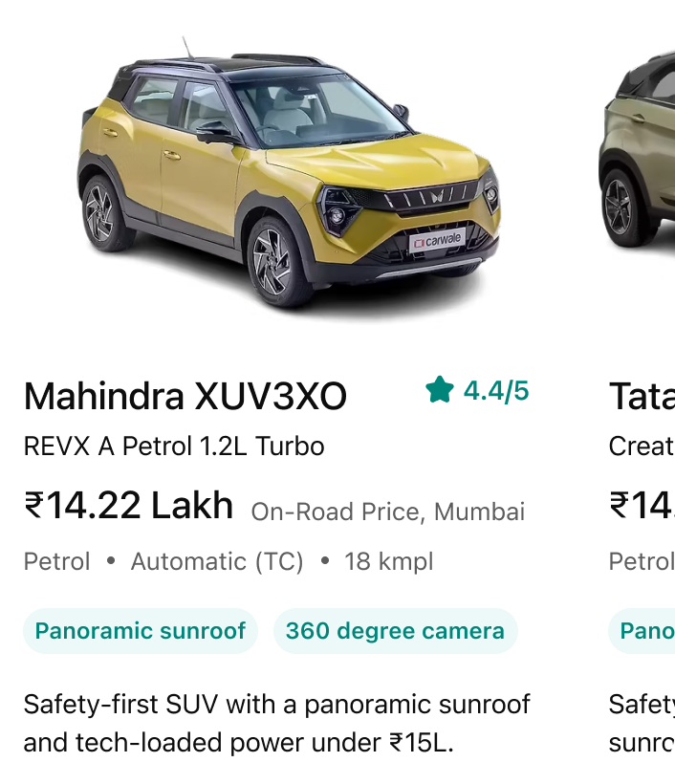Click On-Road Price, Mumbai label
Screen dimensions: 675x784
[388, 512]
